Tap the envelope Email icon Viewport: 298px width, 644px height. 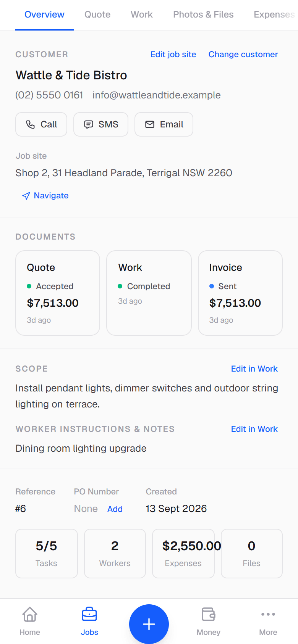[x=150, y=124]
